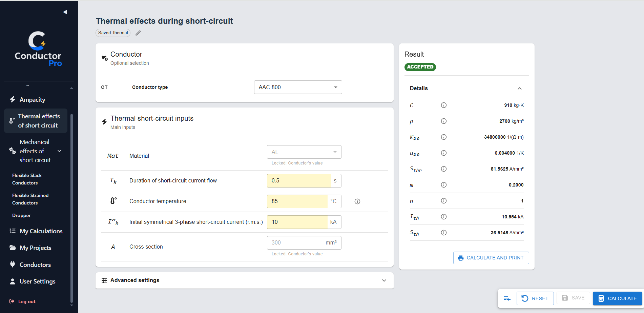Click the Conductor Pro logo
Image resolution: width=644 pixels, height=313 pixels.
pos(38,49)
